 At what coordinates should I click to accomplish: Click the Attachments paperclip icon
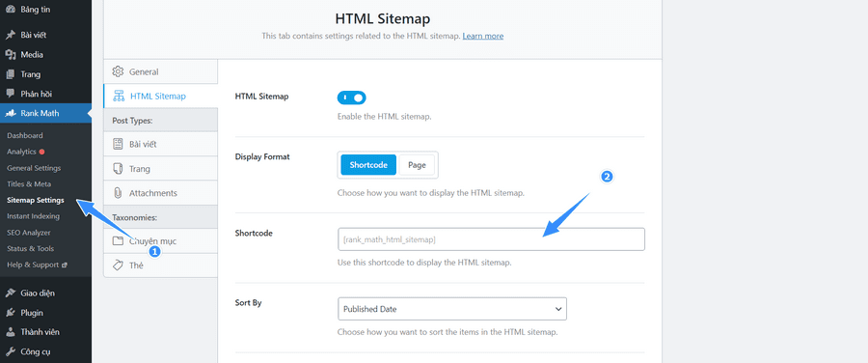[118, 193]
